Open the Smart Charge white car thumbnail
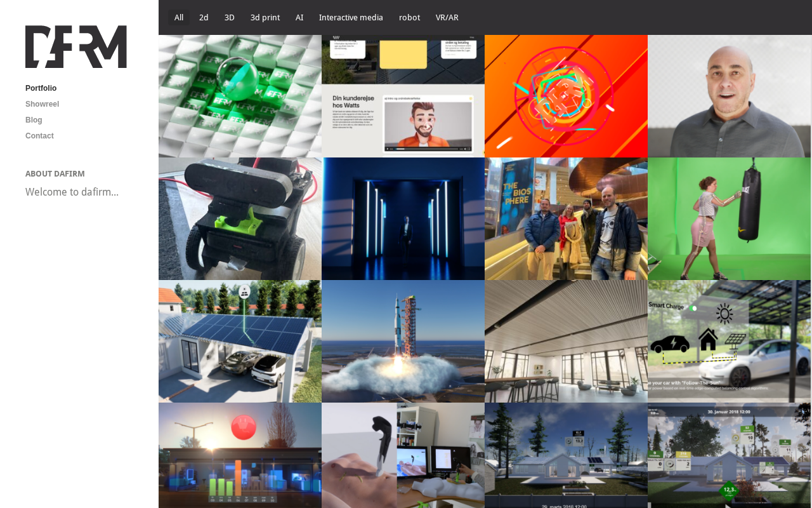Screen dimensions: 812x508 [729, 341]
